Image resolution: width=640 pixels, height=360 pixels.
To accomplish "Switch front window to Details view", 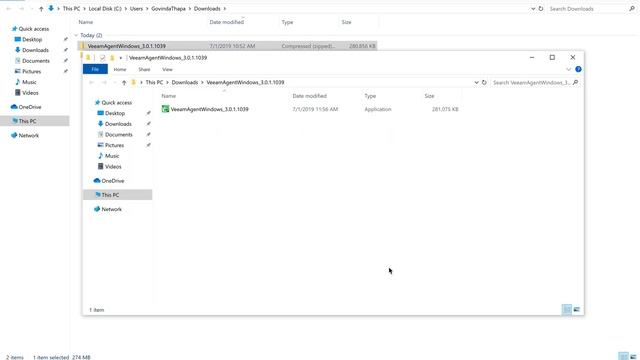I will pos(567,309).
